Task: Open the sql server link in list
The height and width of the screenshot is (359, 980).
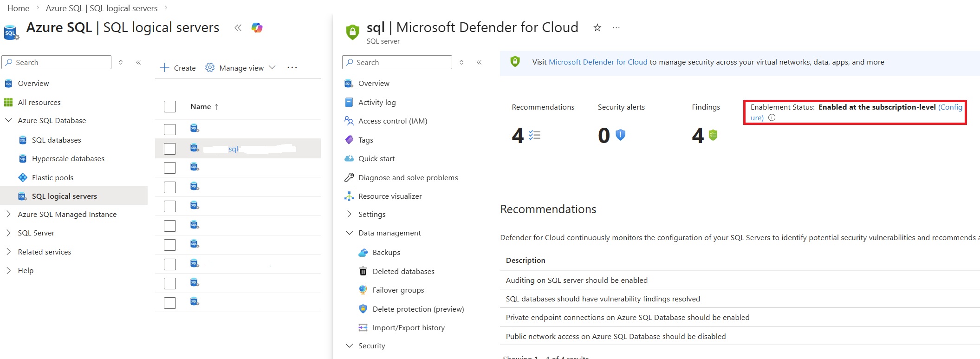Action: (x=234, y=149)
